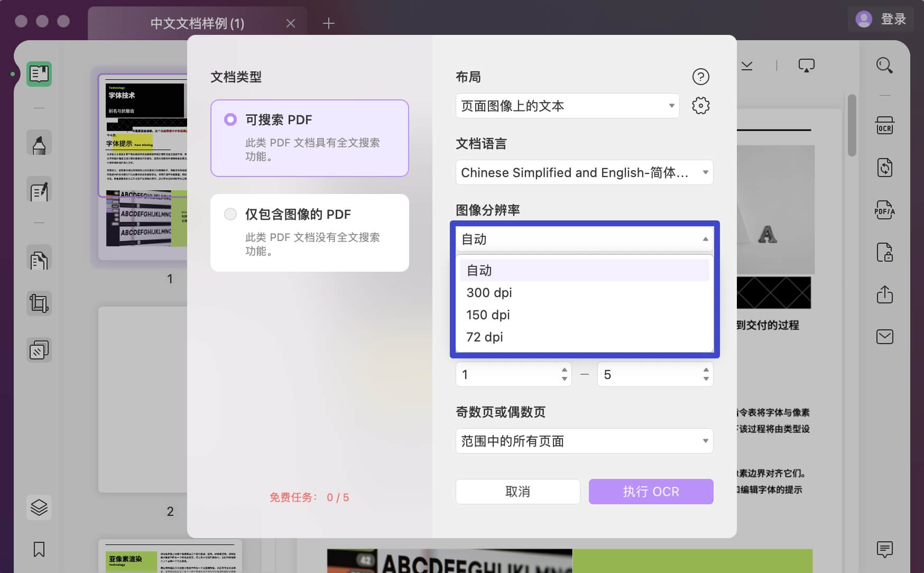
Task: Open the Edit PDF tool
Action: click(39, 189)
